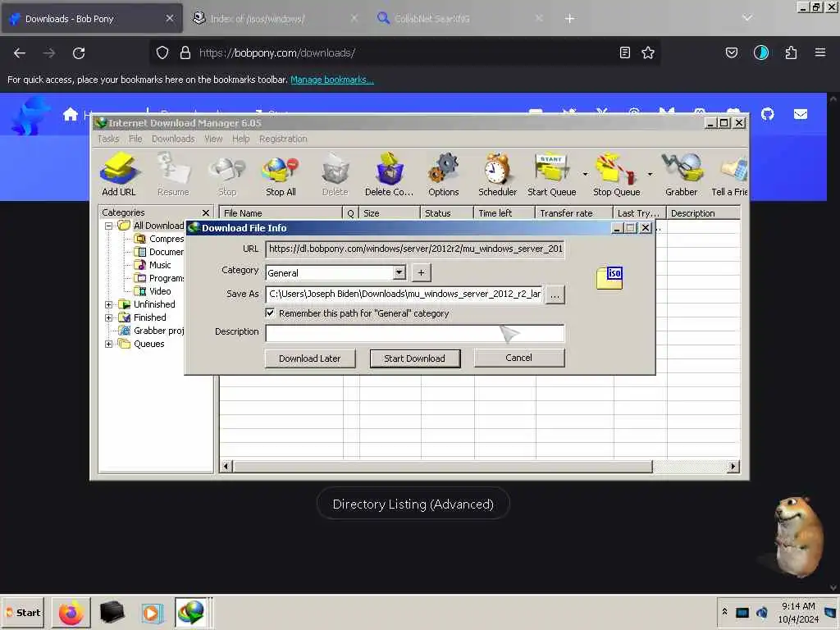Expand the Queues tree node

coord(109,344)
